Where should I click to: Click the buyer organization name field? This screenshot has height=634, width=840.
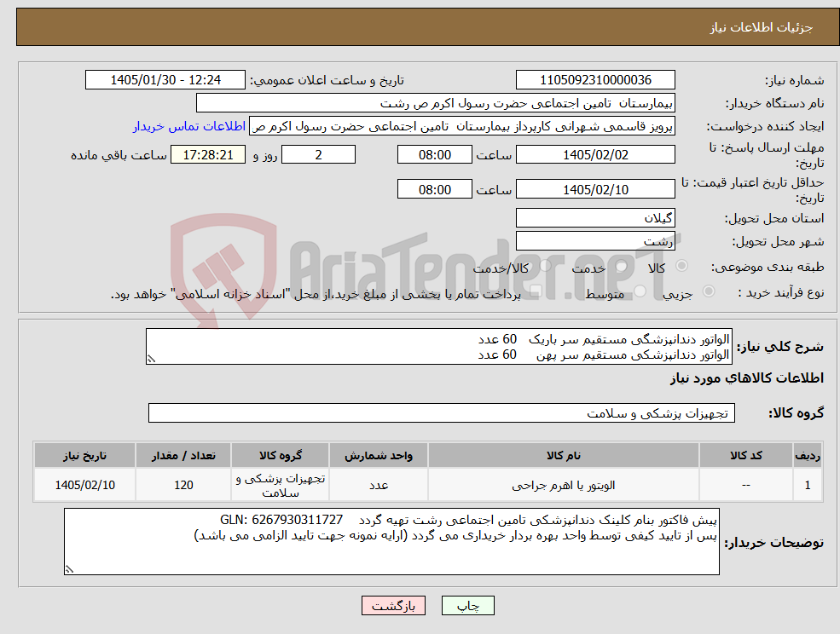(436, 103)
